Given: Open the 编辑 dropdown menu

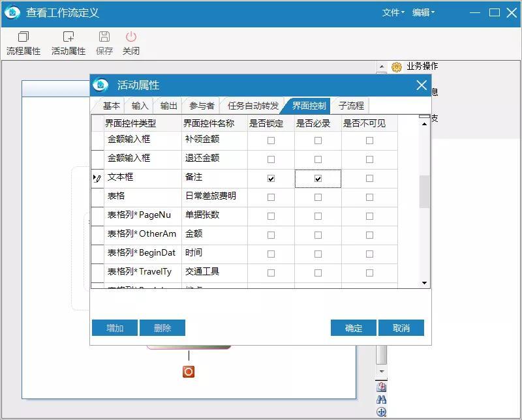Looking at the screenshot, I should [x=423, y=12].
